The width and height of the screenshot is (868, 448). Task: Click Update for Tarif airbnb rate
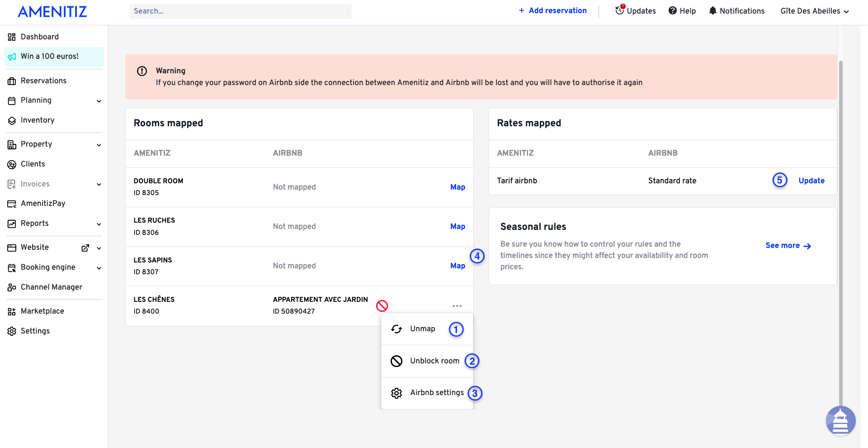click(x=811, y=181)
